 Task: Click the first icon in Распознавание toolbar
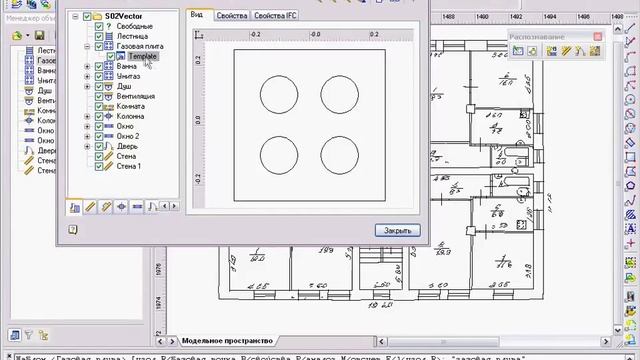point(518,51)
